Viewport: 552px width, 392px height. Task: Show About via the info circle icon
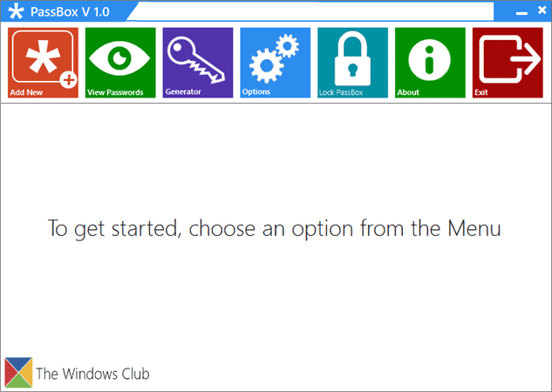430,60
